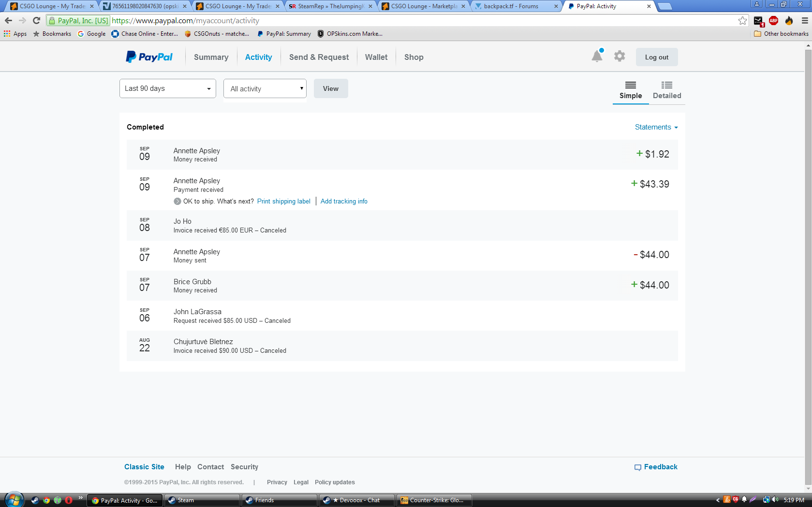This screenshot has height=507, width=812.
Task: Click Print shipping label link
Action: click(283, 202)
